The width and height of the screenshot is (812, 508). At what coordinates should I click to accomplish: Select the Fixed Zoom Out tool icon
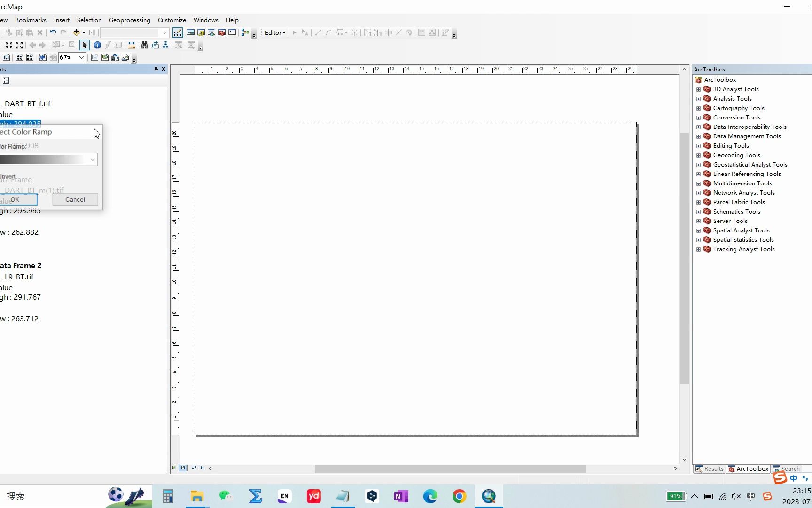click(x=19, y=45)
